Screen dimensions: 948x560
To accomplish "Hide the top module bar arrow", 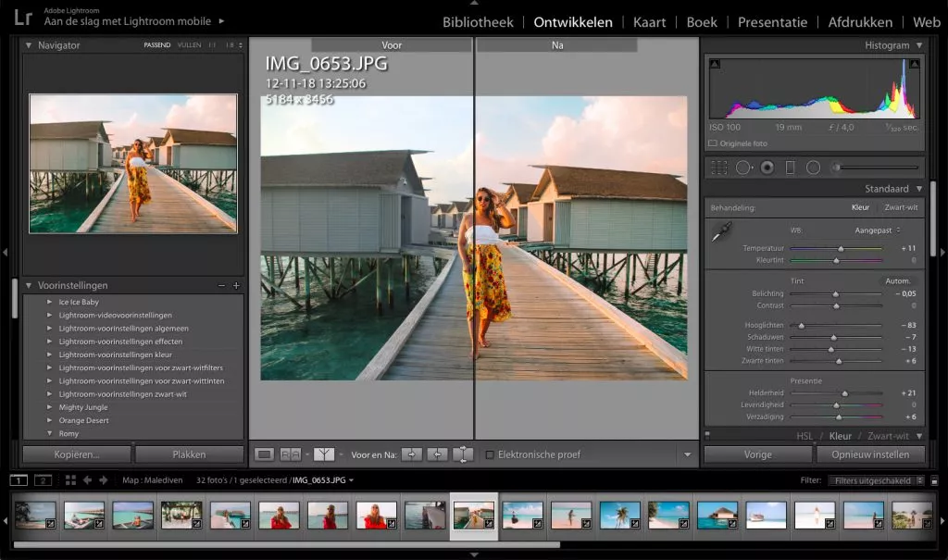I will click(474, 3).
